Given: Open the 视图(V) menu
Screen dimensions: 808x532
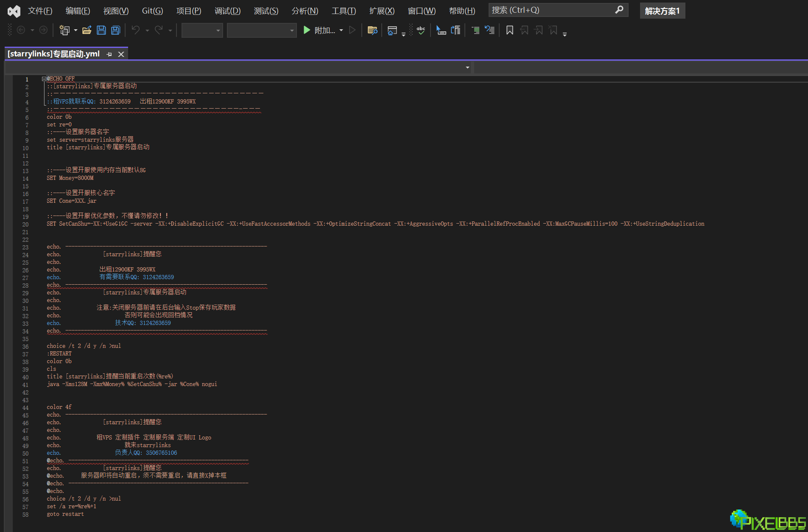Looking at the screenshot, I should coord(116,11).
